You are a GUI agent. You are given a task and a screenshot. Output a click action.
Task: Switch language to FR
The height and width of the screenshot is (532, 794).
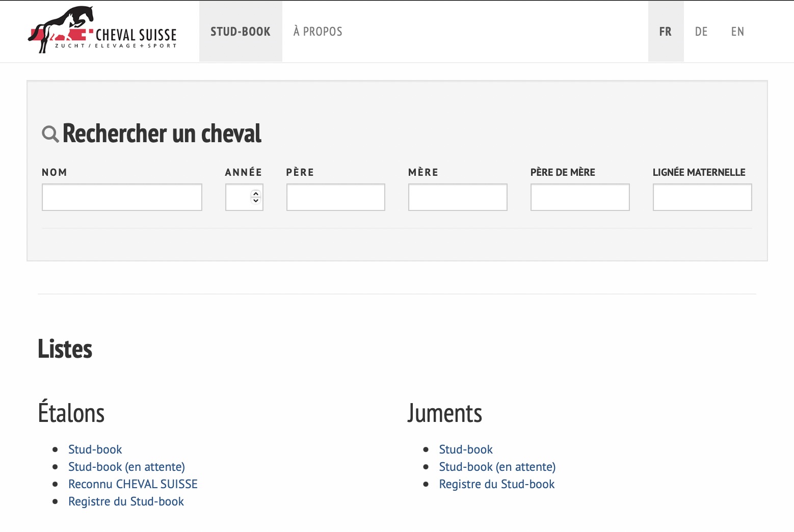pos(665,32)
